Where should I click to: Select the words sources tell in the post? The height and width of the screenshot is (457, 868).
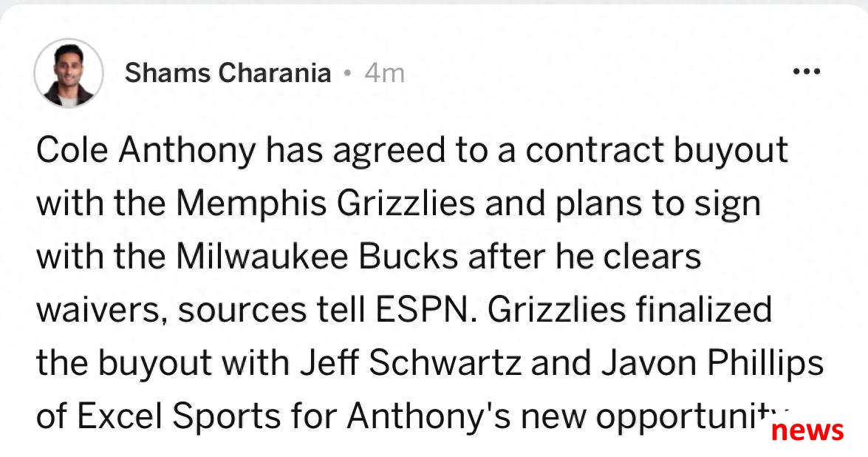click(x=272, y=310)
